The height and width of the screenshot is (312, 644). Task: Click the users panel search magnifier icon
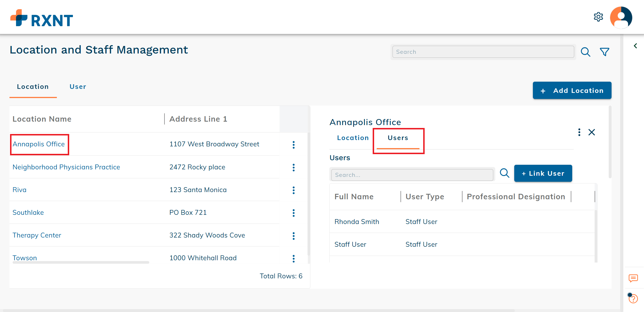504,173
